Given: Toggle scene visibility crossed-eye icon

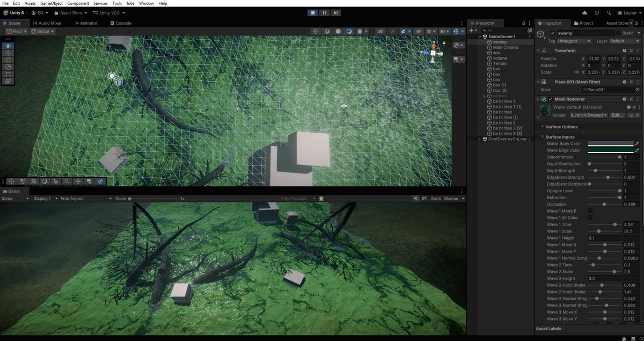Looking at the screenshot, I should click(x=419, y=31).
